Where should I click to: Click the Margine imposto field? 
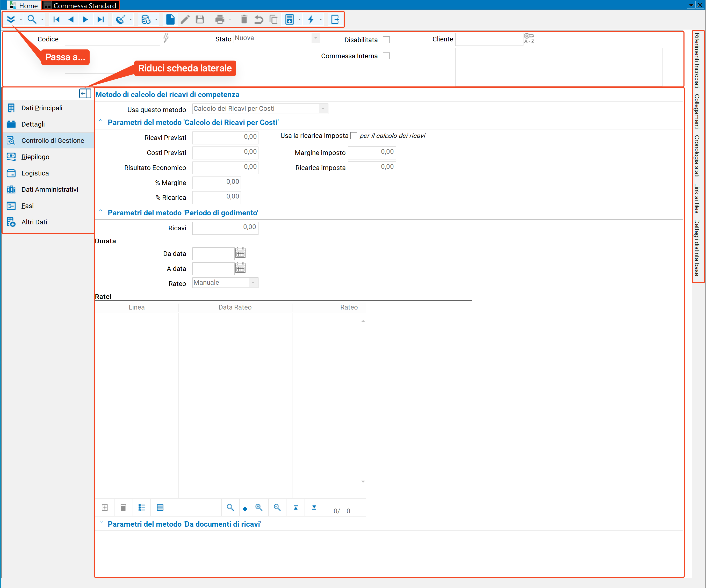click(x=372, y=152)
